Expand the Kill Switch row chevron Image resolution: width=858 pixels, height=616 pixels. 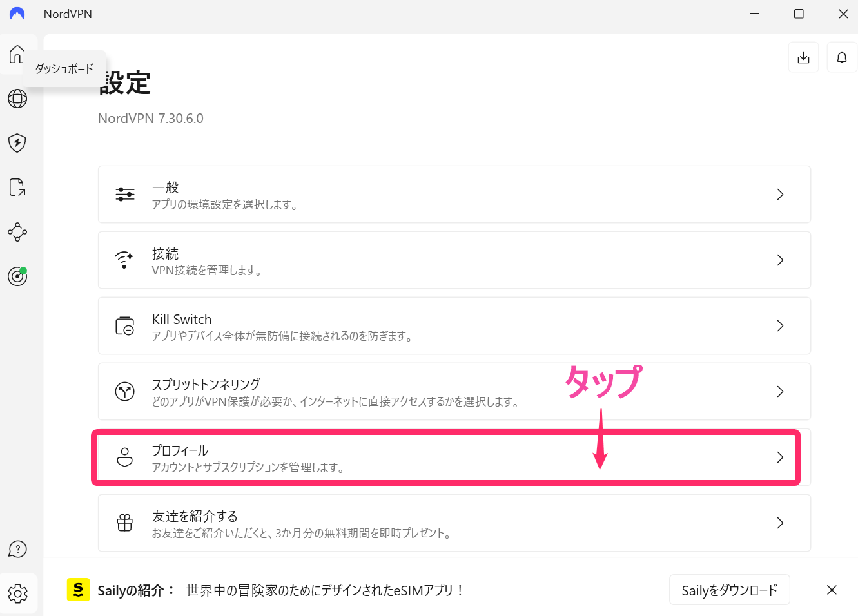coord(780,326)
